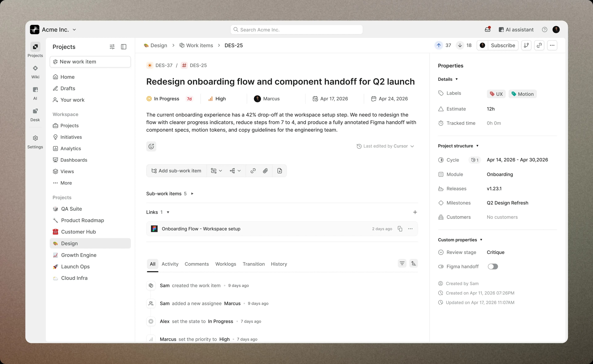Open the AI rail icon
Viewport: 593px width, 364px height.
point(35,90)
